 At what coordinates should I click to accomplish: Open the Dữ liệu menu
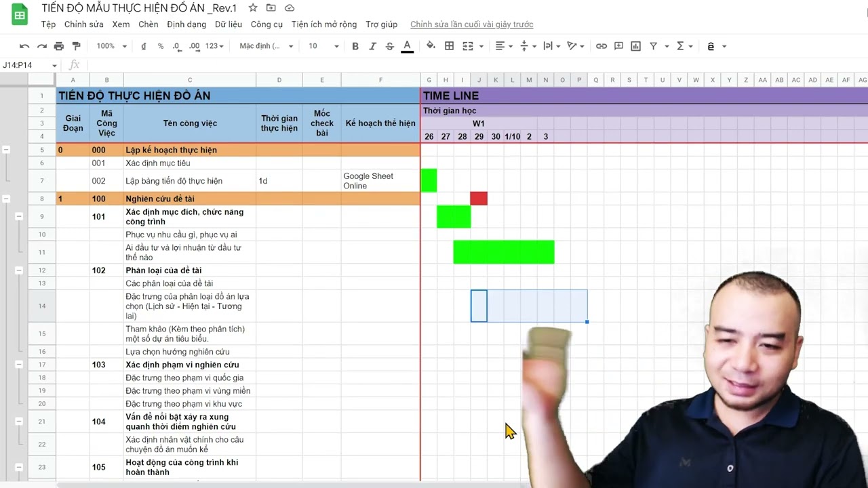click(x=229, y=24)
